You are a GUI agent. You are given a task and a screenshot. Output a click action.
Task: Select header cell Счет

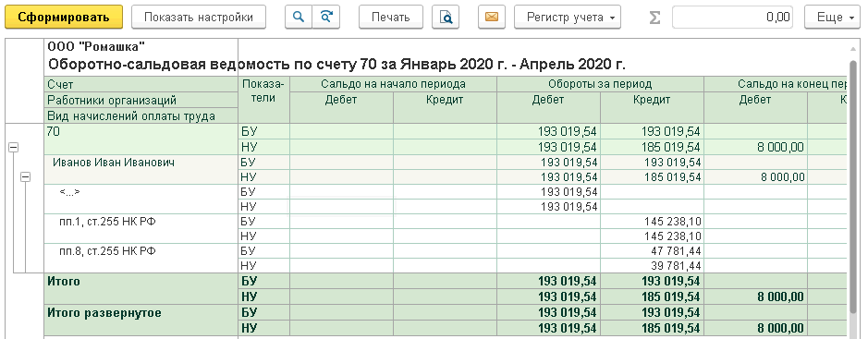(141, 85)
